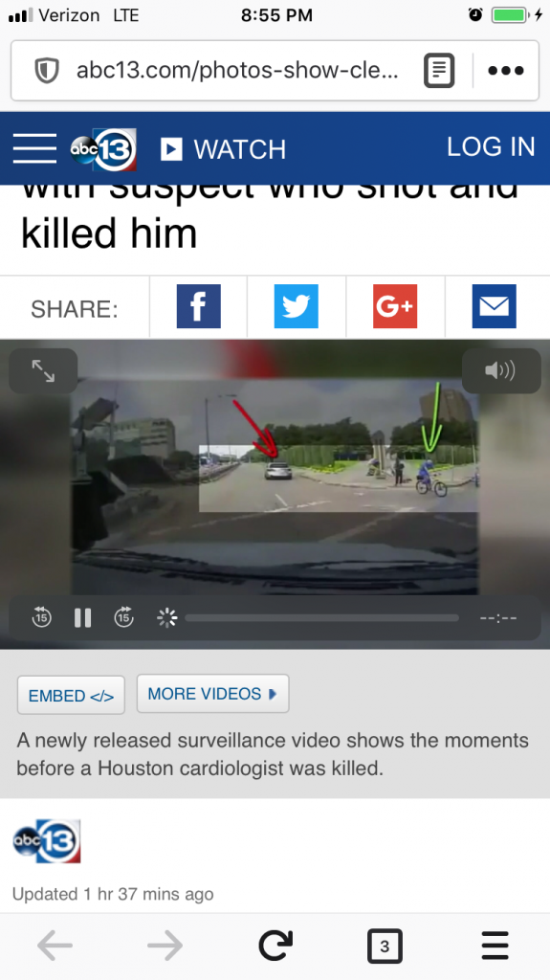Open the three-dot page options menu
The height and width of the screenshot is (980, 550).
click(506, 71)
